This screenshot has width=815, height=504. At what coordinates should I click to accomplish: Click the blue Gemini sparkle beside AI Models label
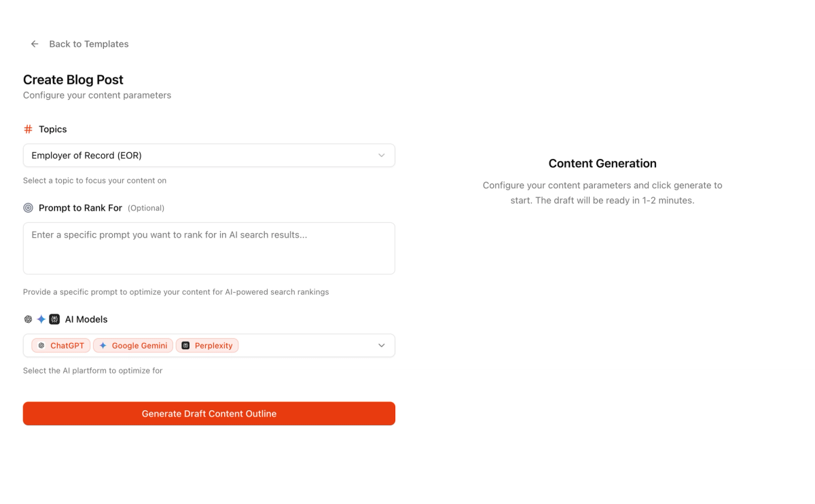click(x=41, y=319)
